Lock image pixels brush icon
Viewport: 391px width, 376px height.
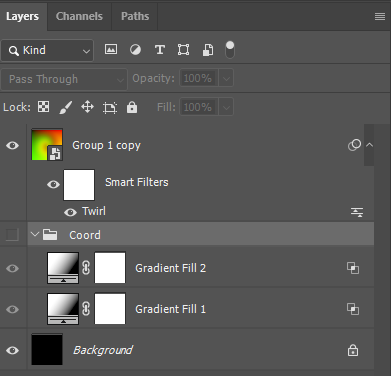click(66, 107)
